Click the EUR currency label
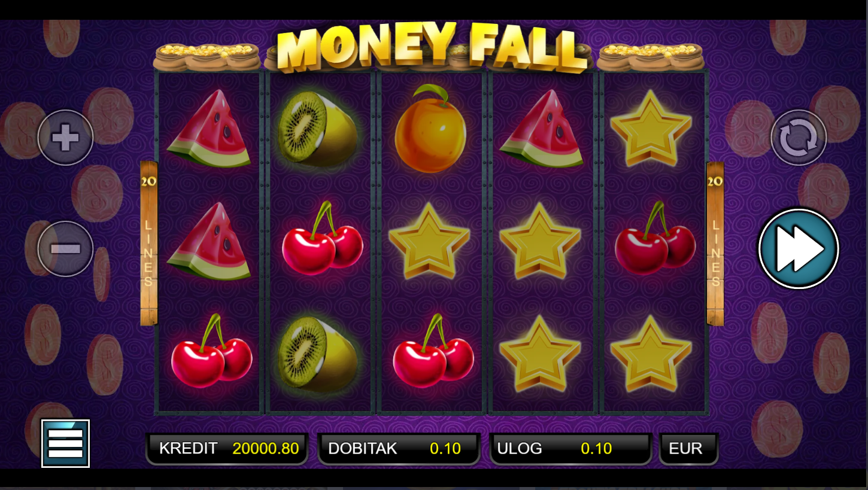 (688, 449)
